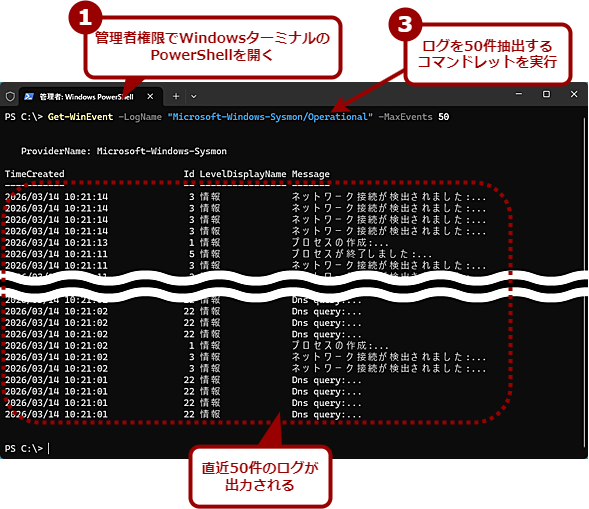Click the Message column header

tap(311, 174)
